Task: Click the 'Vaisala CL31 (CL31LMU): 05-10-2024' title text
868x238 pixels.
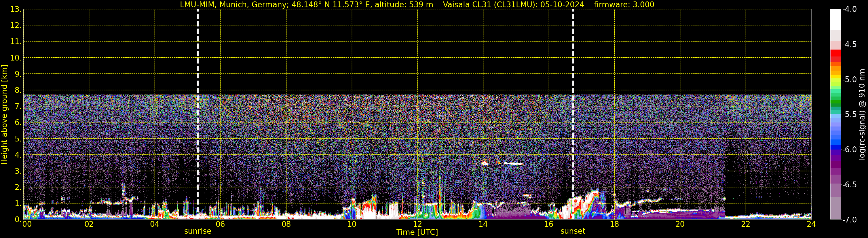Action: (x=513, y=5)
